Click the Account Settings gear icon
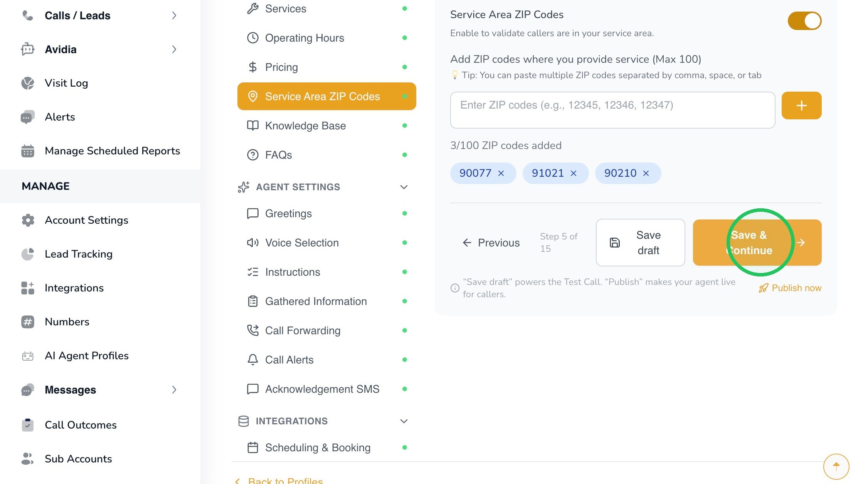This screenshot has height=484, width=868. point(28,220)
